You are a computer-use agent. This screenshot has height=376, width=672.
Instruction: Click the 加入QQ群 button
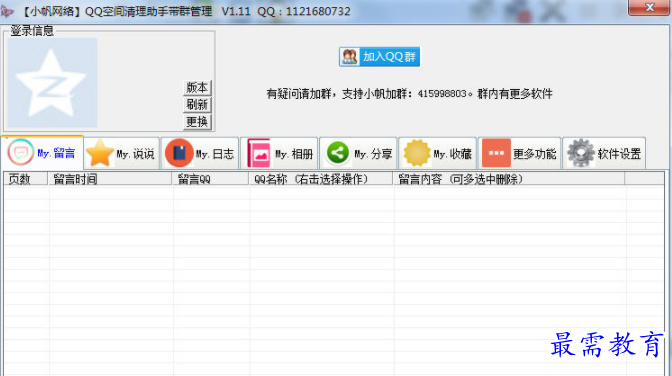379,57
